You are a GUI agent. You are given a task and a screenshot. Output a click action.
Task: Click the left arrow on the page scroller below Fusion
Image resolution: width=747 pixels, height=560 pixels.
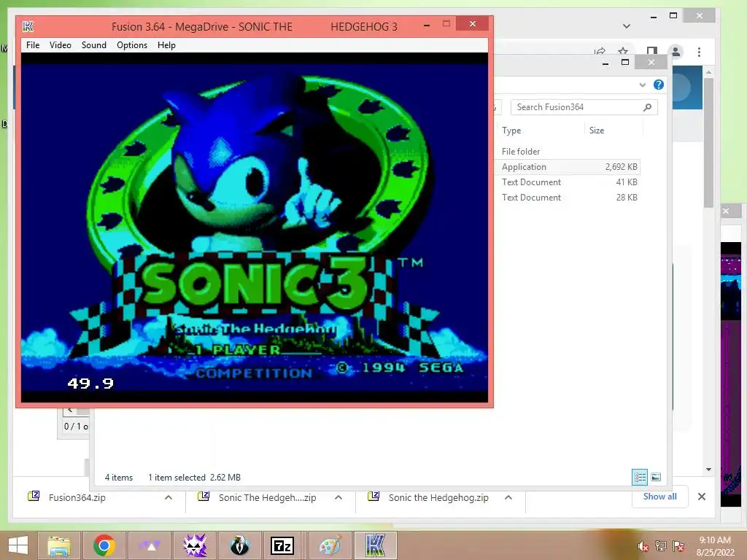pyautogui.click(x=70, y=410)
